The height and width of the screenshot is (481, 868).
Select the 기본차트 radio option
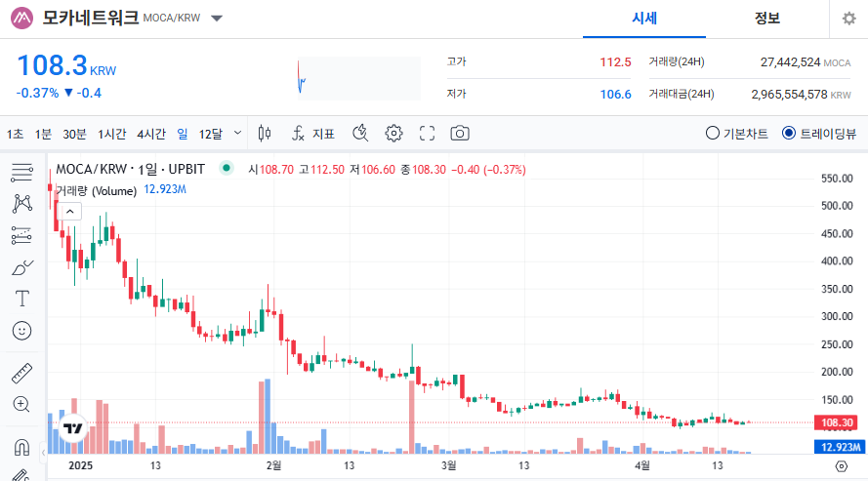pos(737,134)
